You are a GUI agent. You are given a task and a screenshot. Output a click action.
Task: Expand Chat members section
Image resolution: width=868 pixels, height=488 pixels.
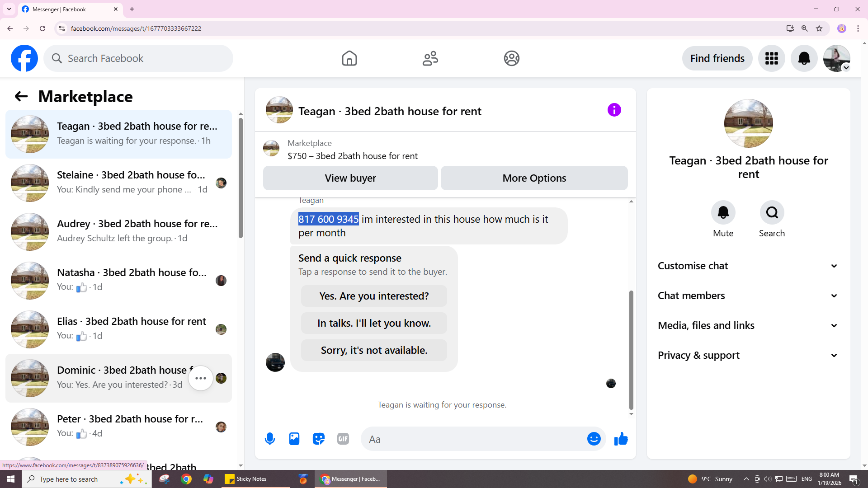(748, 296)
